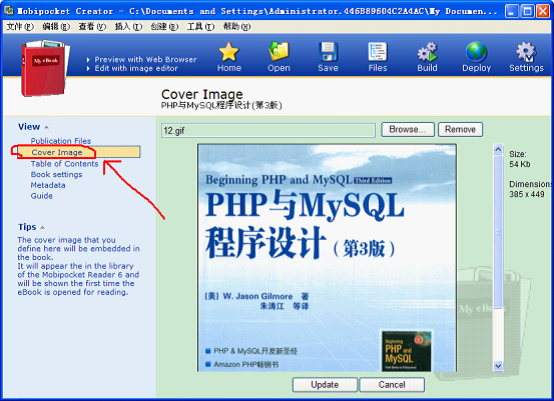The width and height of the screenshot is (554, 401).
Task: Click Edit with image editor link
Action: coord(136,68)
